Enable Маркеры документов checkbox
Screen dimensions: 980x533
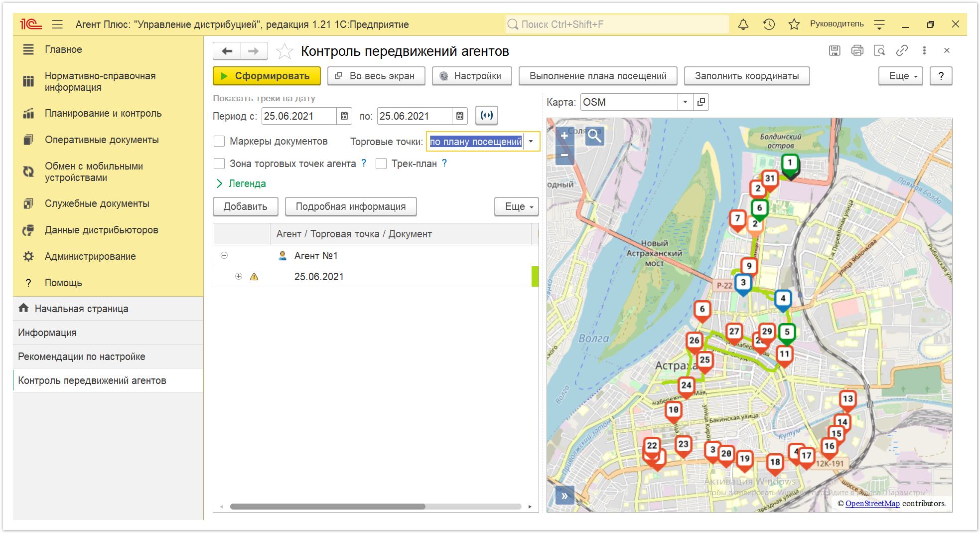click(219, 141)
